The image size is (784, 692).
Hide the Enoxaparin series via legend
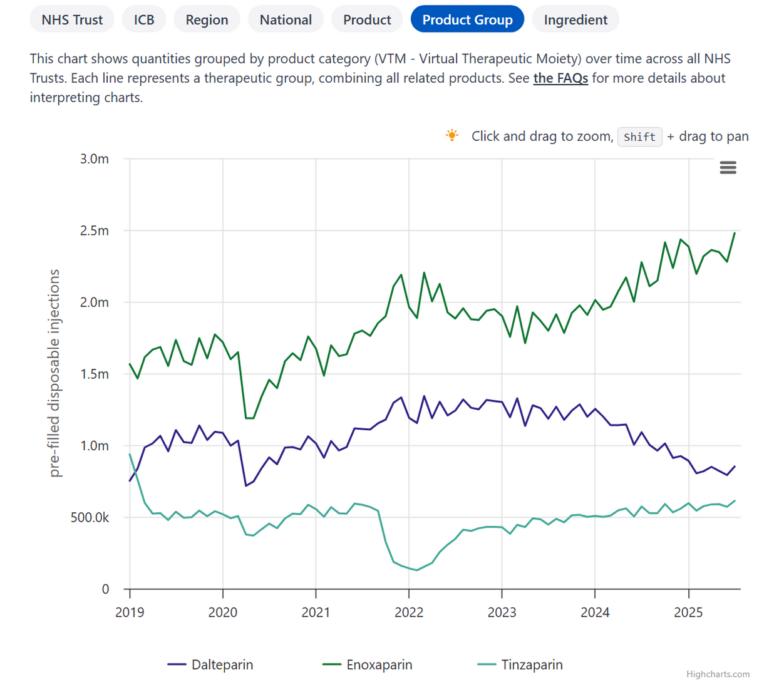click(379, 664)
